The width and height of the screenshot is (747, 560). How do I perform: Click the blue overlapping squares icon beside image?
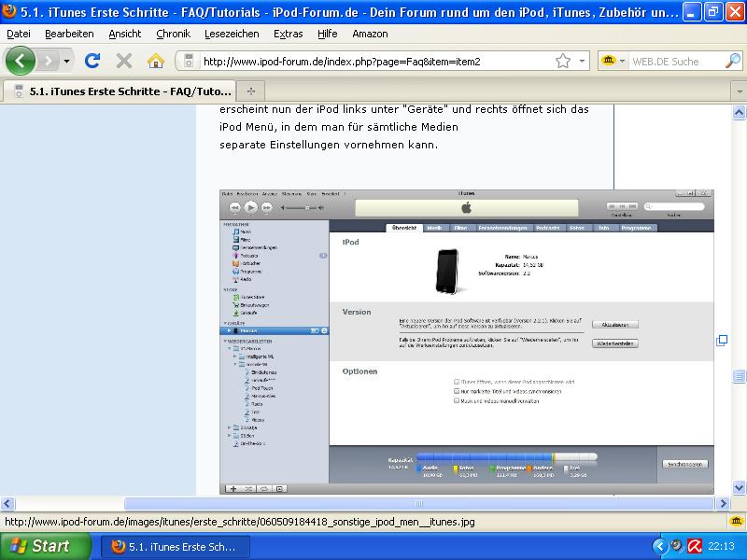click(722, 341)
